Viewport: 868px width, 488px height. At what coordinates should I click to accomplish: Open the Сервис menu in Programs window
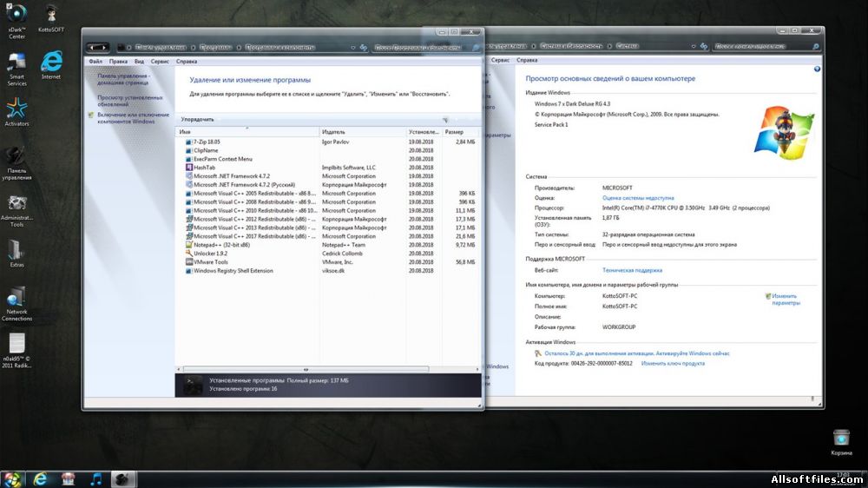(x=160, y=62)
